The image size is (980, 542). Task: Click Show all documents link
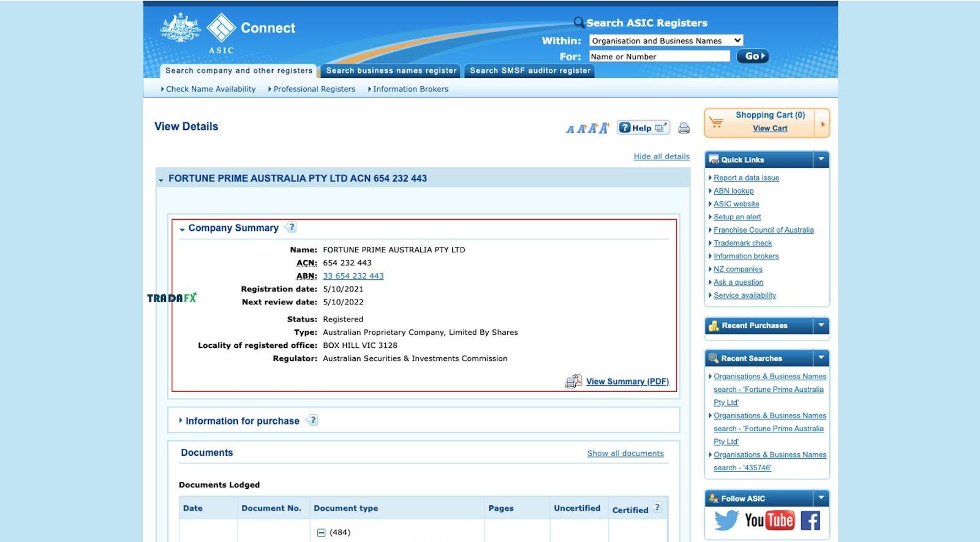tap(625, 454)
